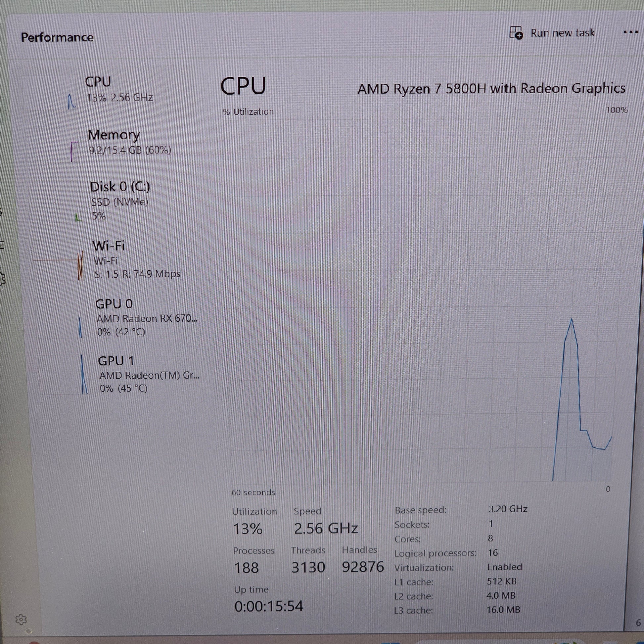Image resolution: width=644 pixels, height=644 pixels.
Task: Click the Wi-Fi S: 1.5 R: 74.9 Mbps text
Action: click(x=137, y=274)
